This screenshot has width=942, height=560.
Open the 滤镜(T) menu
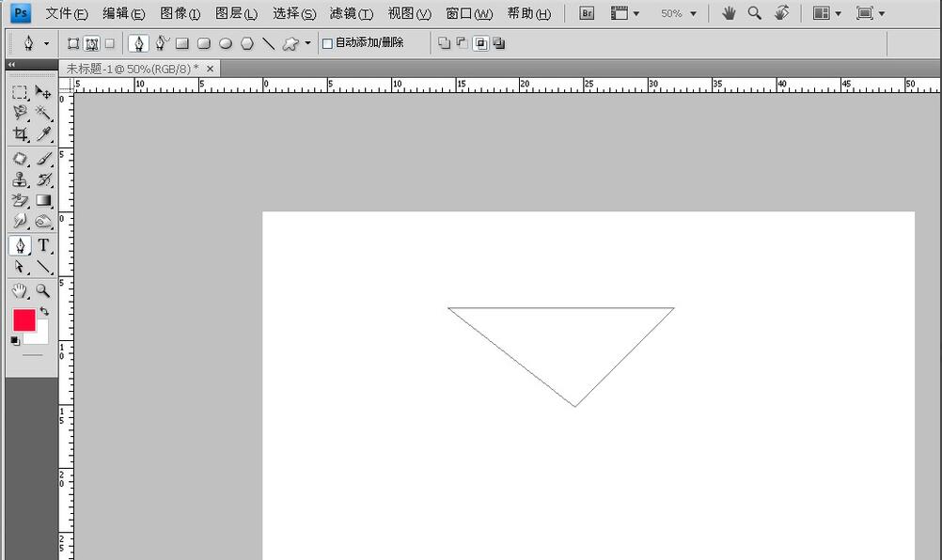point(351,13)
